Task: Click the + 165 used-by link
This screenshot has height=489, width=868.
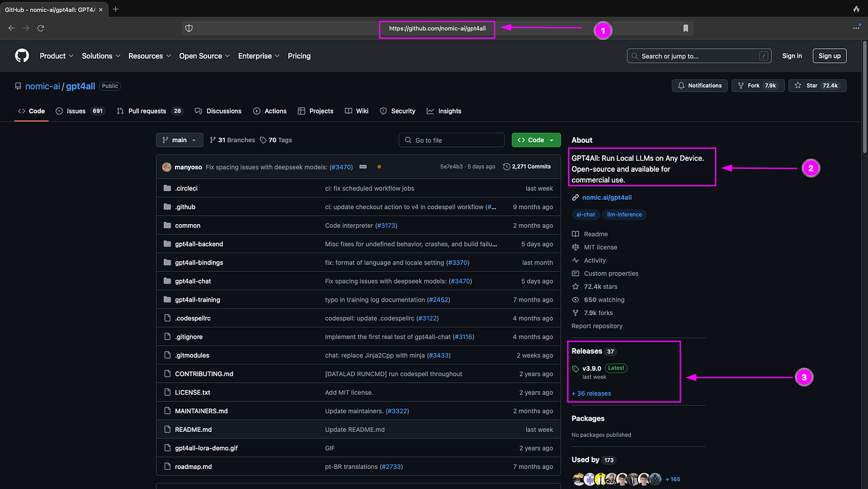Action: click(673, 479)
